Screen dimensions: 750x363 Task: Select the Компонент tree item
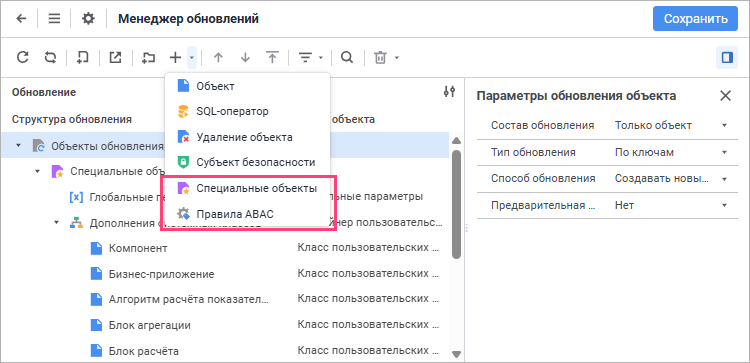point(138,248)
